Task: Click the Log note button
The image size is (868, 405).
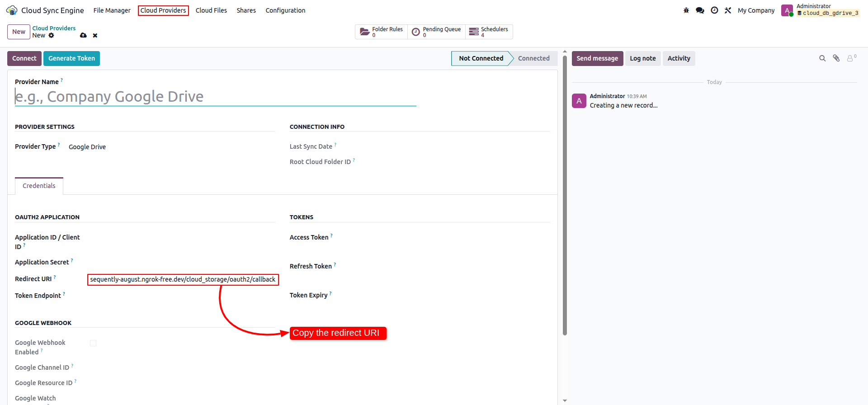Action: click(x=642, y=58)
